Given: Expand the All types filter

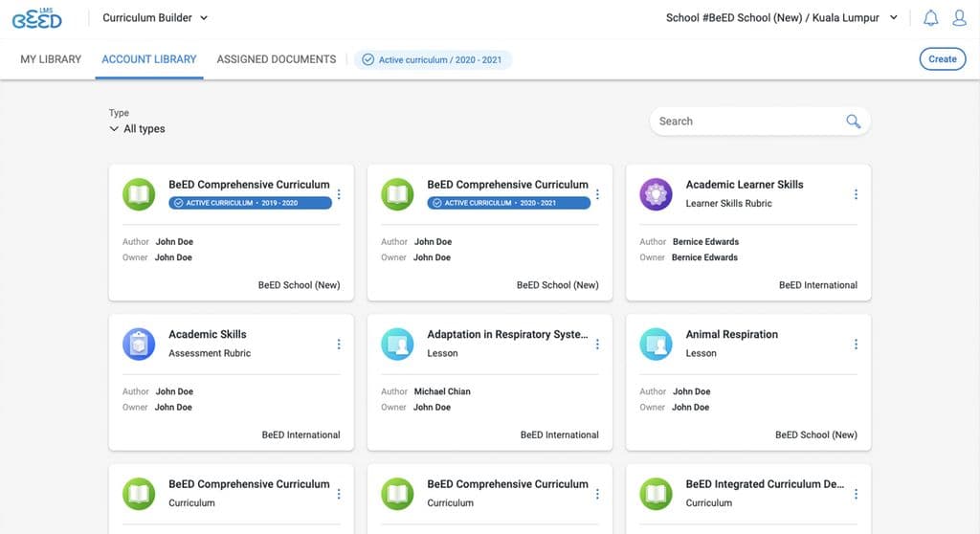Looking at the screenshot, I should 137,129.
